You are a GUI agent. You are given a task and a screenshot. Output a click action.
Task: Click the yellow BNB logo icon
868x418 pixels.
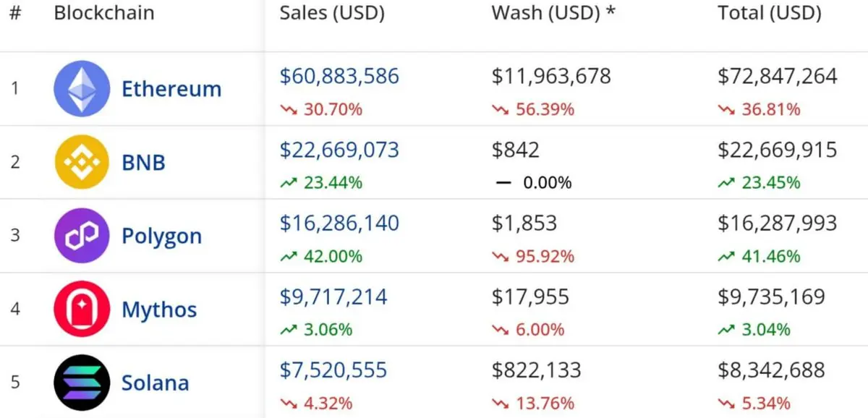[x=82, y=162]
